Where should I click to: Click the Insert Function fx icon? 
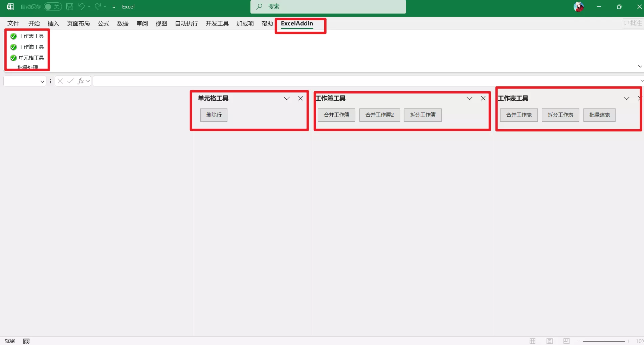pyautogui.click(x=81, y=81)
